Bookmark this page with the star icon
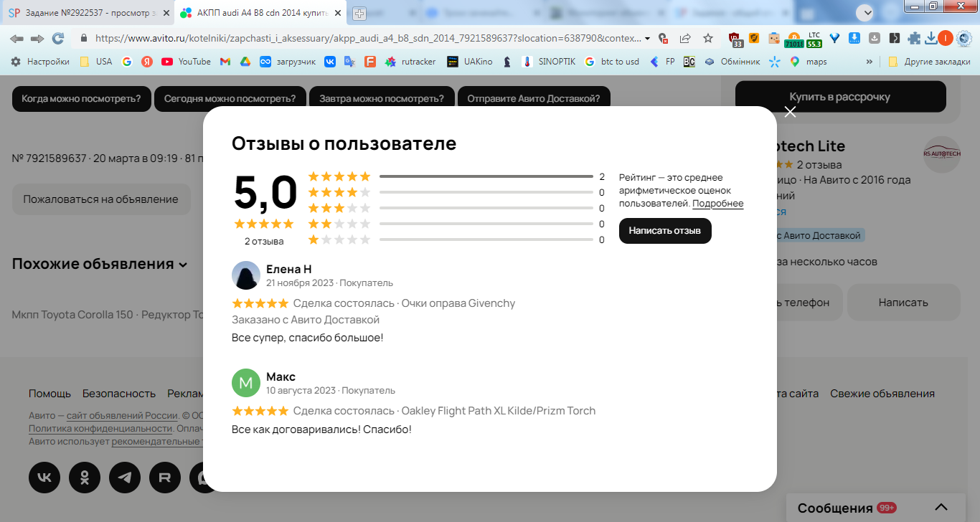Image resolution: width=980 pixels, height=522 pixels. tap(708, 38)
